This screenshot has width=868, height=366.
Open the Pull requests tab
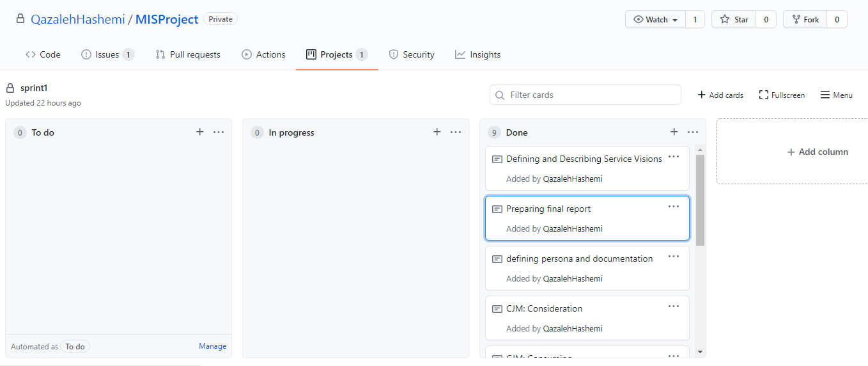(x=188, y=54)
